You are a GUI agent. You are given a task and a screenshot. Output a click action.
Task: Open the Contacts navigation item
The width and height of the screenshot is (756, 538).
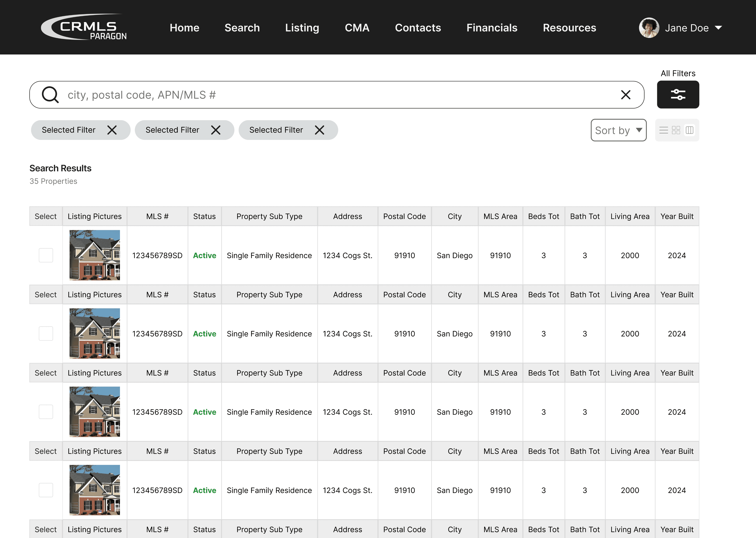pos(418,28)
